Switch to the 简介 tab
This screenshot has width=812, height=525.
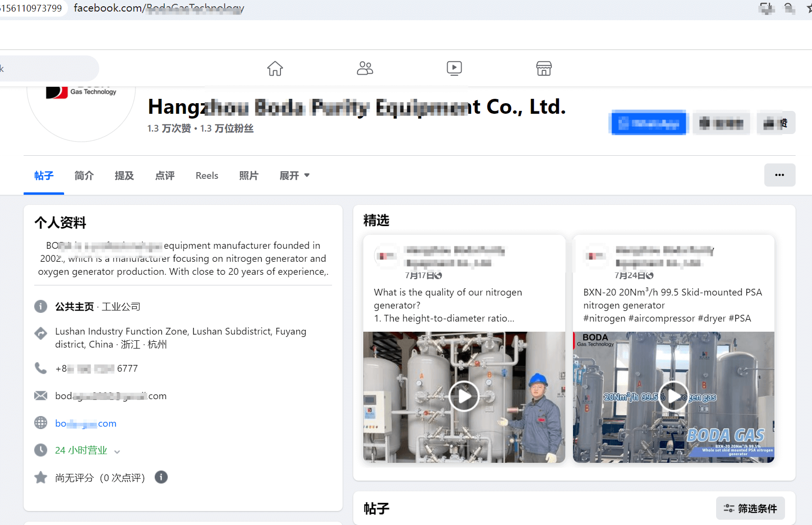(x=84, y=175)
